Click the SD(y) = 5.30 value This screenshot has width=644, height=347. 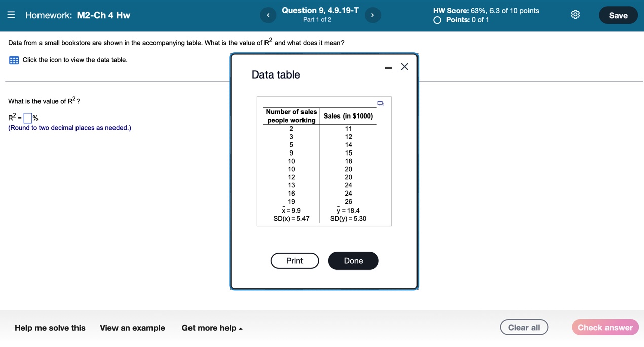(x=348, y=219)
